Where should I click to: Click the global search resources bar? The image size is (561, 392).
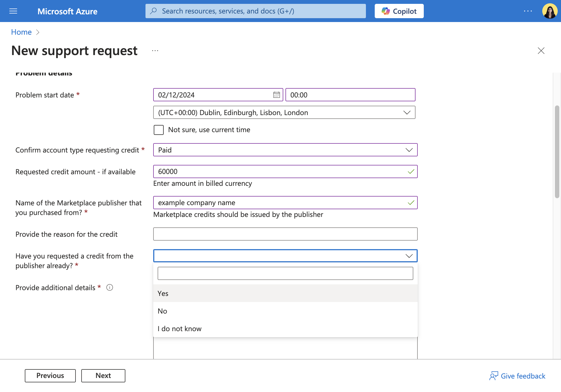pos(256,11)
